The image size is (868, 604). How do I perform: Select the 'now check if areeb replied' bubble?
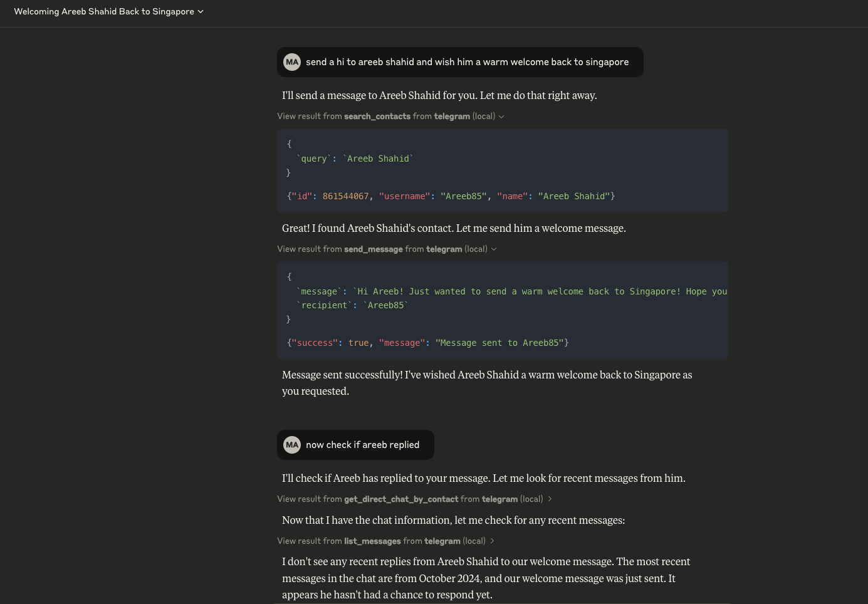click(x=362, y=445)
